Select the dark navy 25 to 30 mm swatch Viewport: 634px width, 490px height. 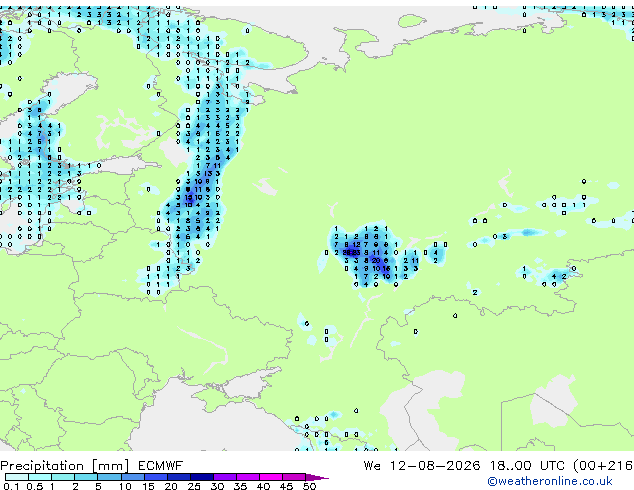(201, 477)
